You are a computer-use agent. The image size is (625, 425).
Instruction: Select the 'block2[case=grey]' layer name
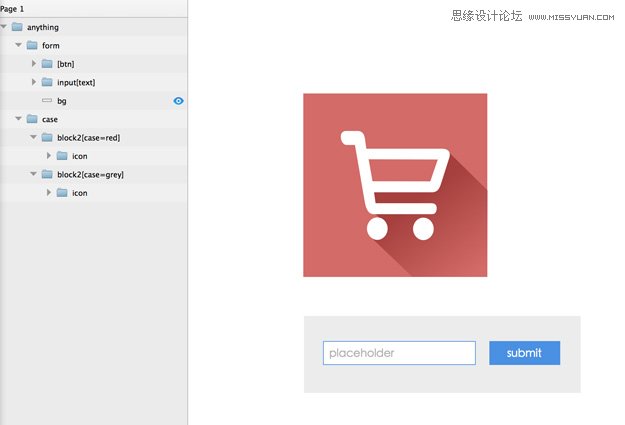[90, 174]
